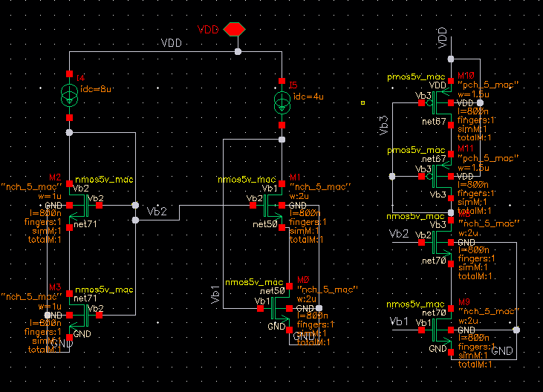Click the junction dot below current source I4
Screen dimensions: 543x392
(69, 132)
